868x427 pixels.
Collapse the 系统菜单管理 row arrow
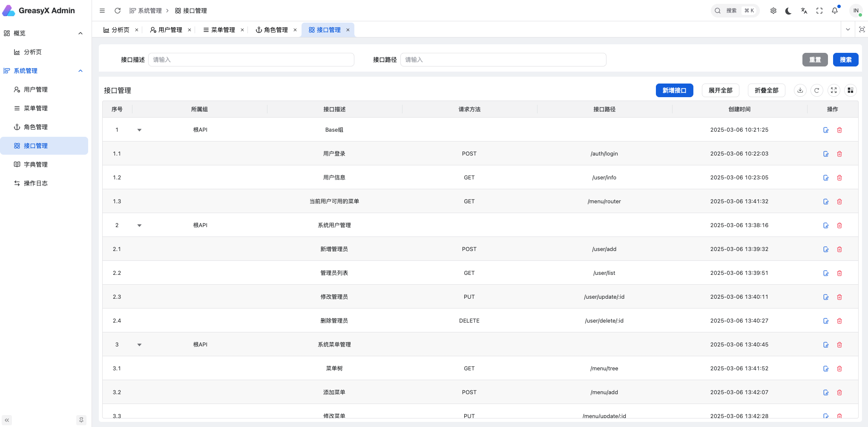pos(139,345)
